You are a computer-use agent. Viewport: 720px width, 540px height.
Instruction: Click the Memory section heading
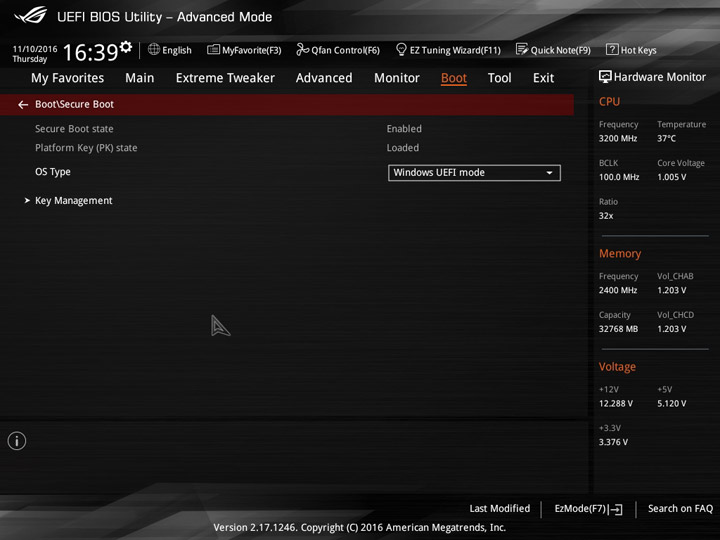(x=620, y=253)
